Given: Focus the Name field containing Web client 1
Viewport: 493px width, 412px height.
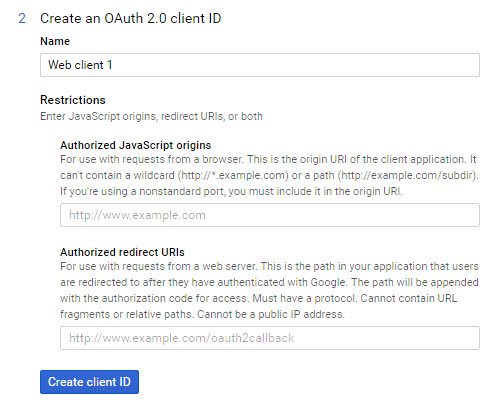Looking at the screenshot, I should 260,65.
